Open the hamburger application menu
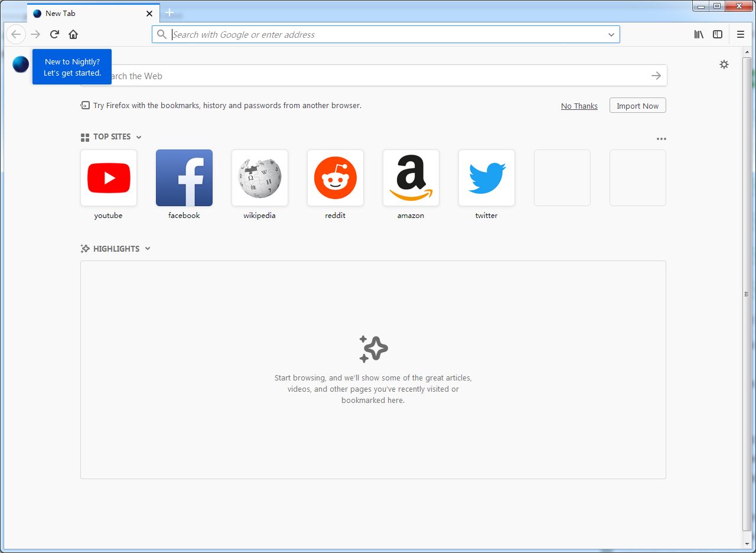This screenshot has width=756, height=553. (741, 34)
